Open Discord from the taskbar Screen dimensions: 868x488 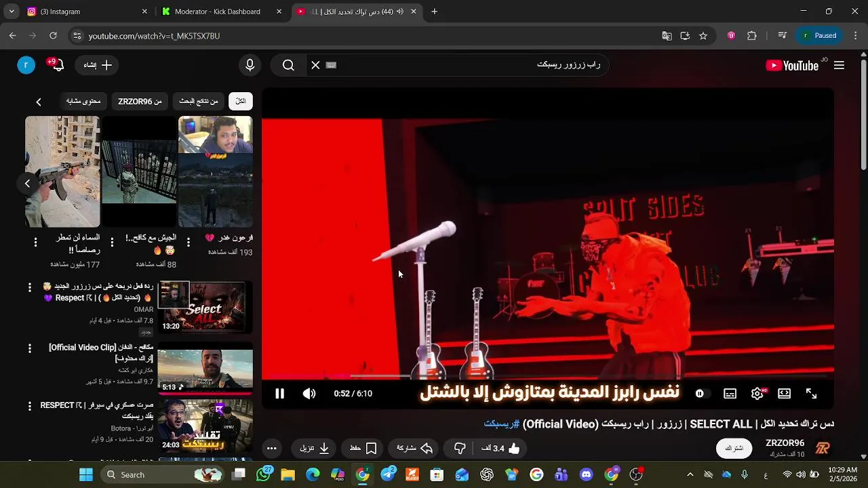[587, 475]
